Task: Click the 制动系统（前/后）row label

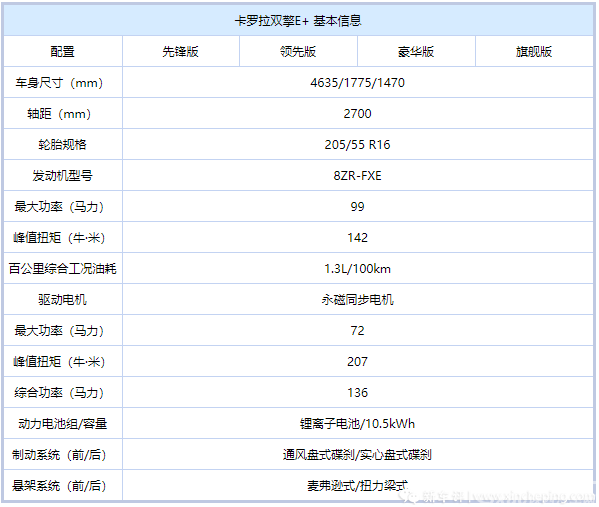Action: pos(59,455)
